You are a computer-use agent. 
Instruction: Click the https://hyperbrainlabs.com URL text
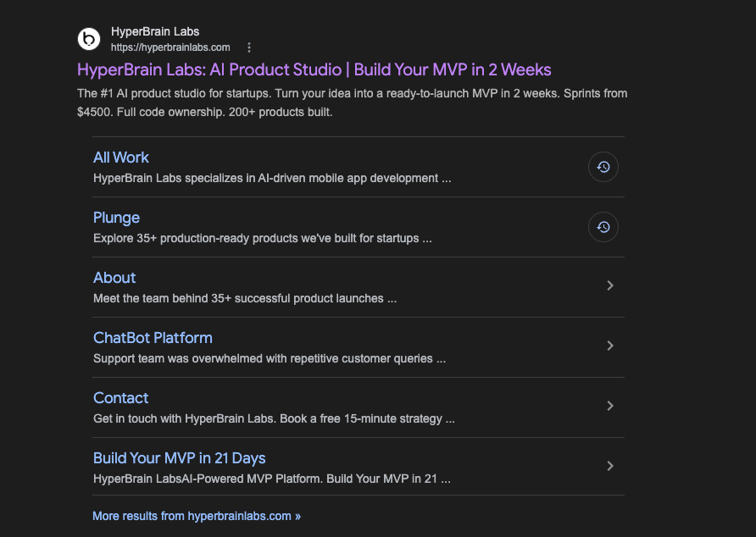point(170,47)
